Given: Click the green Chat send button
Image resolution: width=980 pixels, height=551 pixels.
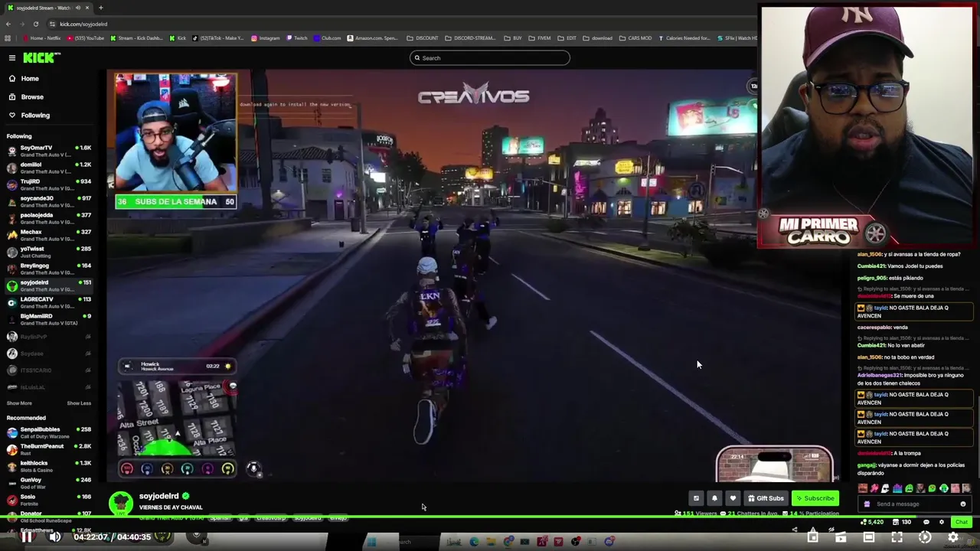Looking at the screenshot, I should point(962,522).
